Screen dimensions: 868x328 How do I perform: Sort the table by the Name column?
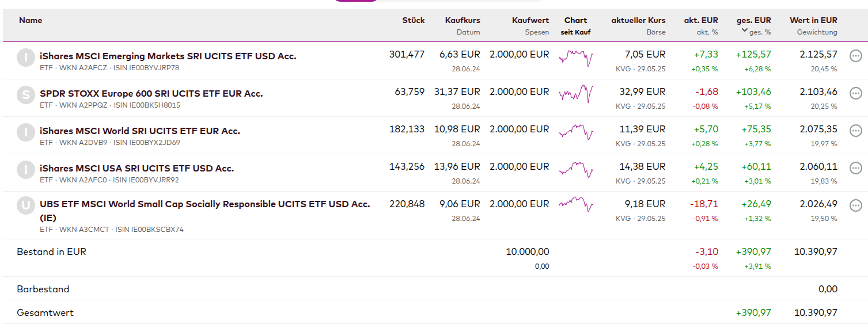coord(31,20)
